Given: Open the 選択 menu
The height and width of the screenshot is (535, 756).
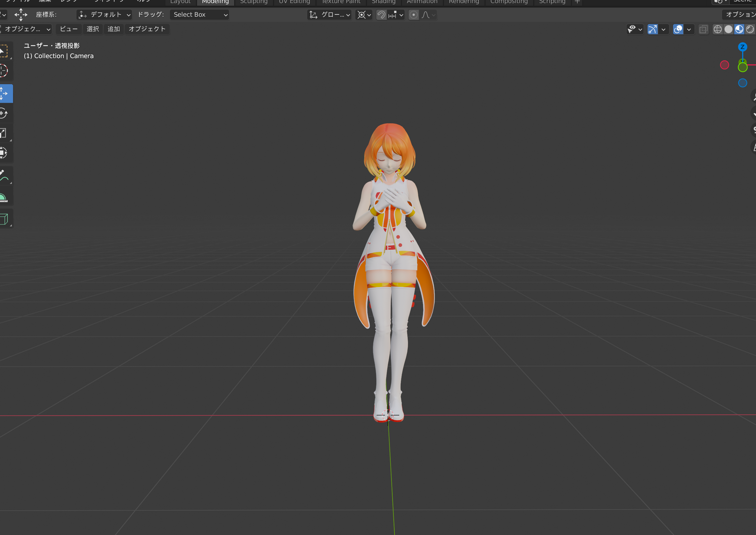Looking at the screenshot, I should pyautogui.click(x=93, y=29).
